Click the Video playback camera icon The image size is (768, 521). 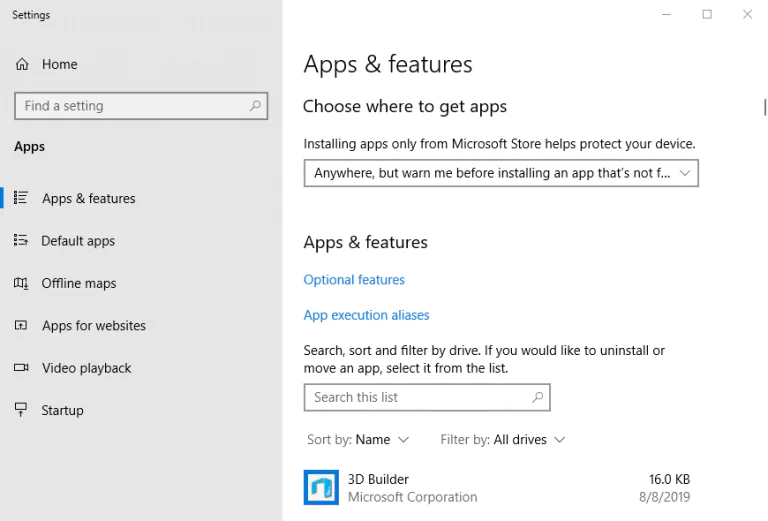tap(21, 368)
